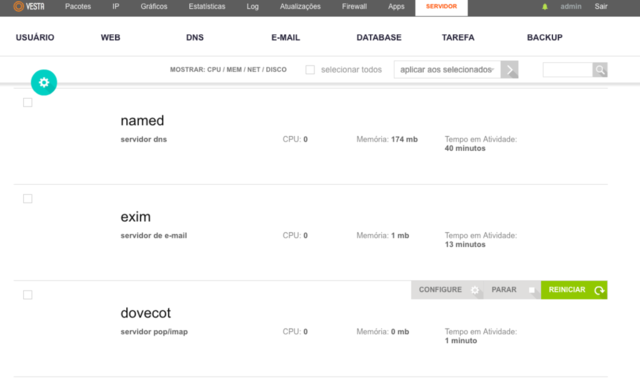Open the TAREFA section
640x383 pixels.
[x=458, y=38]
